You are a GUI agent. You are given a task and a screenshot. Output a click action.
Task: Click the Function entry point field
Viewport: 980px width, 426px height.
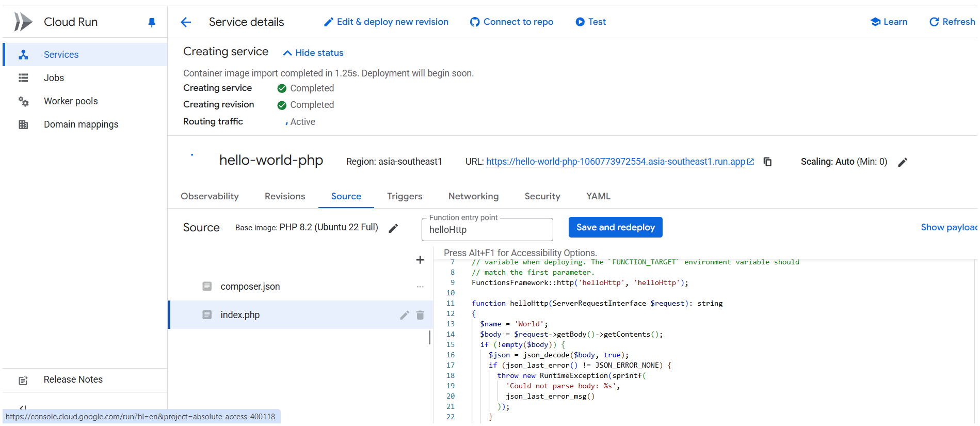point(487,230)
